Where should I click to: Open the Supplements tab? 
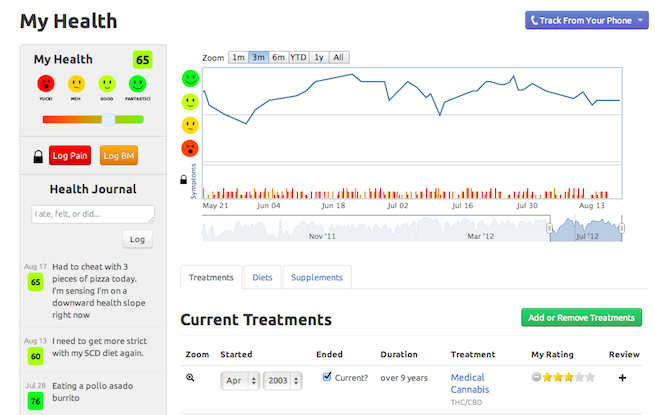click(319, 277)
